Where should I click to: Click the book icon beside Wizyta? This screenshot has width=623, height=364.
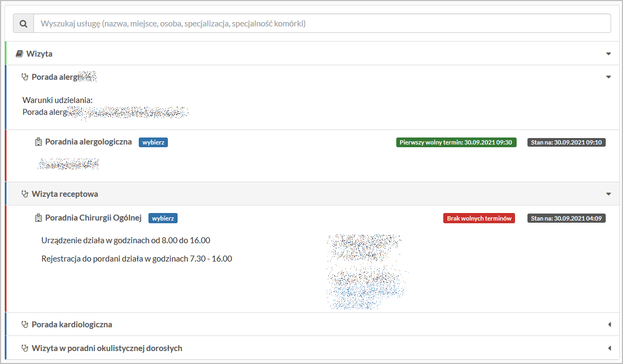19,54
